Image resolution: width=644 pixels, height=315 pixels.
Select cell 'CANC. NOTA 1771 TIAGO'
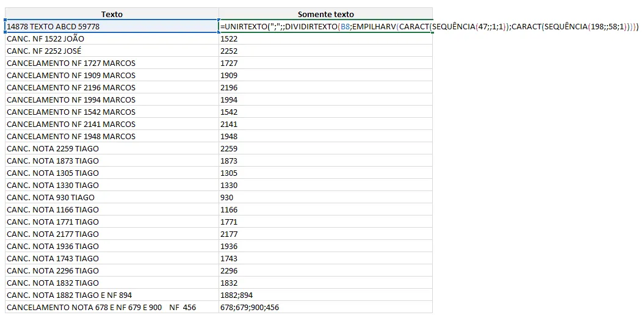(112, 222)
